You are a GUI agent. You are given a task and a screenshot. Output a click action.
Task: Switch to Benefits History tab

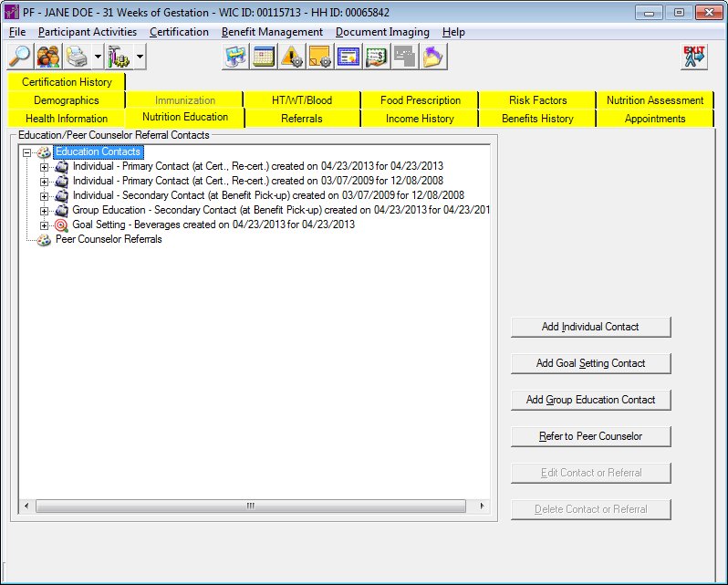click(x=537, y=119)
